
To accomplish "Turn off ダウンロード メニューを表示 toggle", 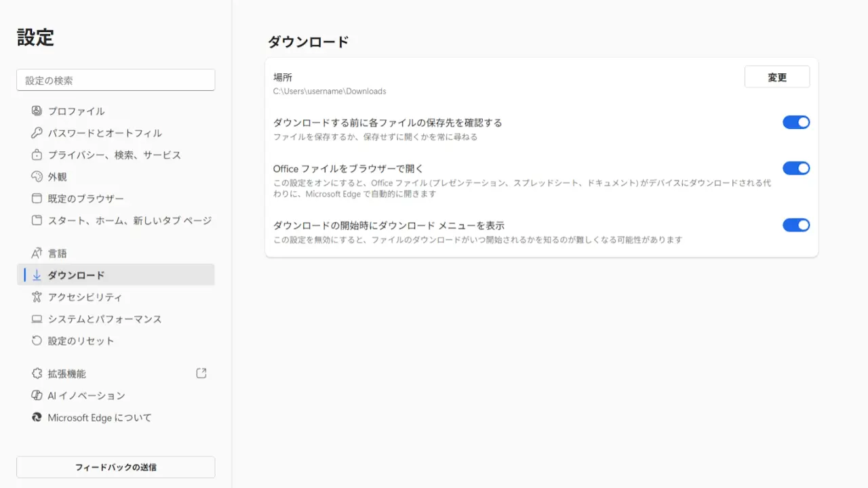I will point(796,225).
